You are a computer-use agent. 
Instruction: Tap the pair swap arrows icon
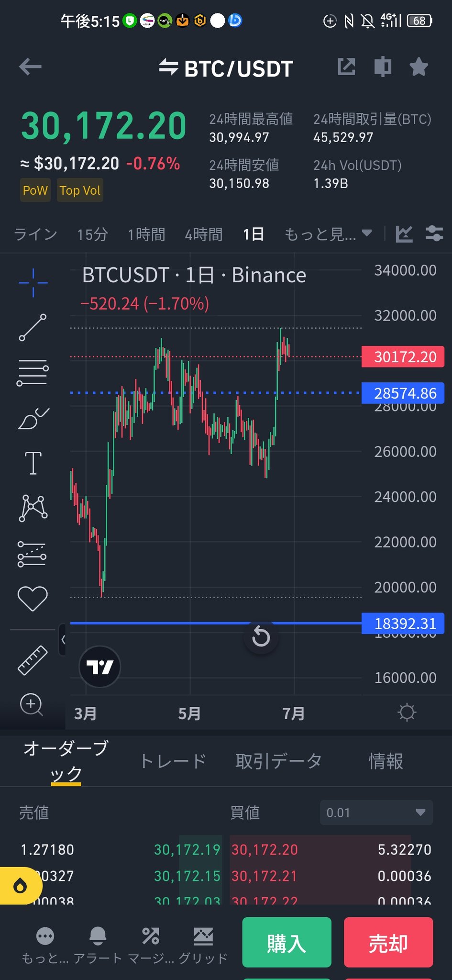(168, 67)
